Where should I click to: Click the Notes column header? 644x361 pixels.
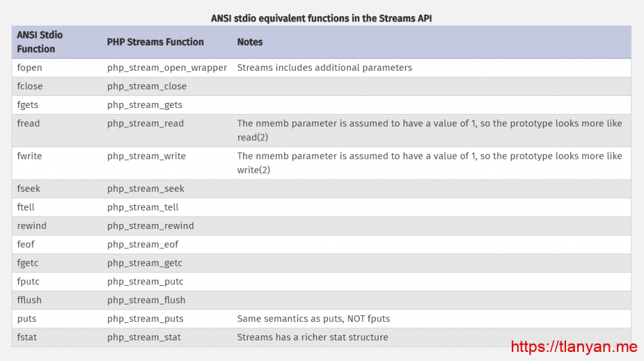tap(250, 42)
